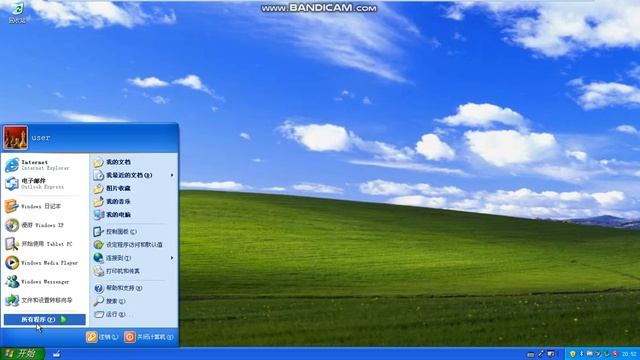The image size is (640, 360).
Task: Click the yellow security shield tray icon
Action: click(x=572, y=354)
